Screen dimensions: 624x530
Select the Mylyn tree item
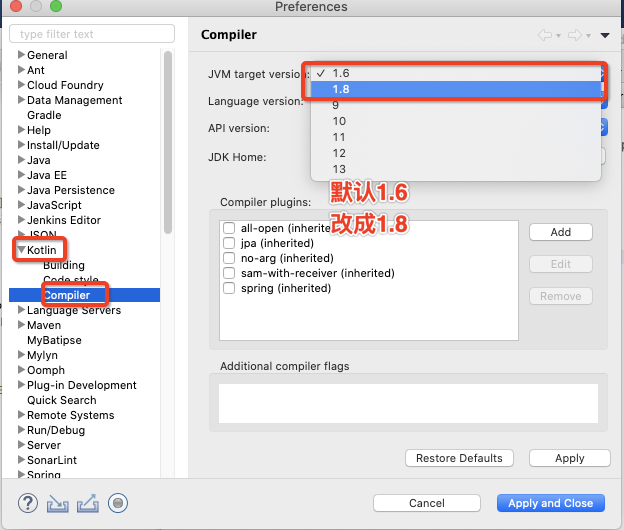click(x=42, y=355)
